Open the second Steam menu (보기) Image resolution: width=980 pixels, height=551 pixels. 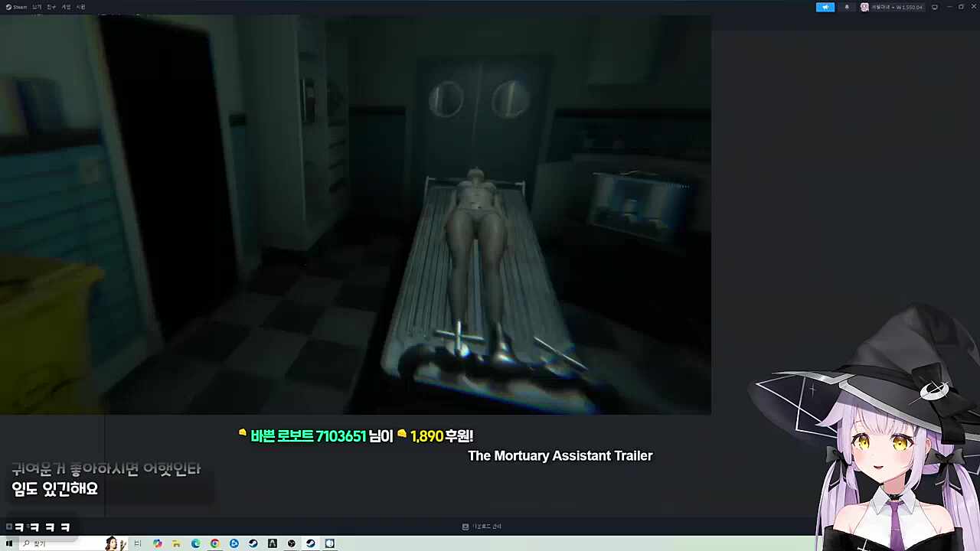click(x=37, y=7)
